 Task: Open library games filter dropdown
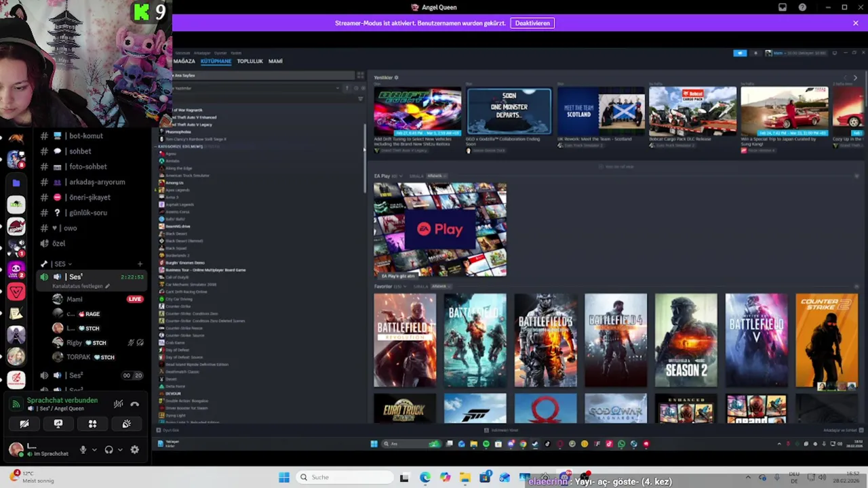[338, 88]
